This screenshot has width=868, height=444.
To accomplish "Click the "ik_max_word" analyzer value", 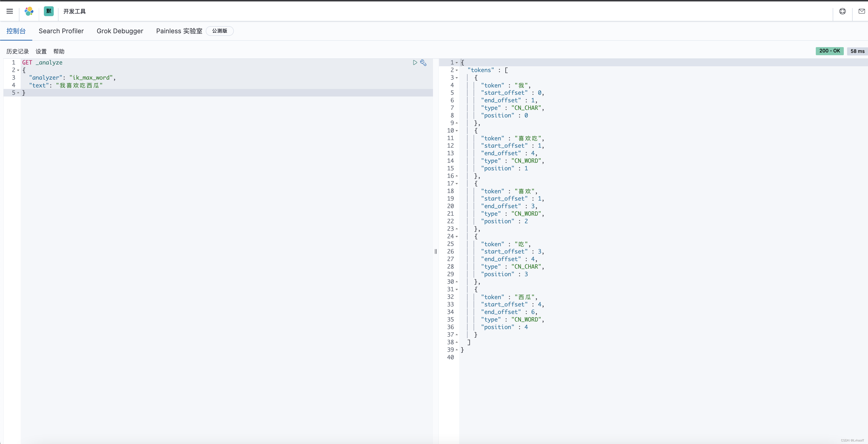I will pos(91,78).
